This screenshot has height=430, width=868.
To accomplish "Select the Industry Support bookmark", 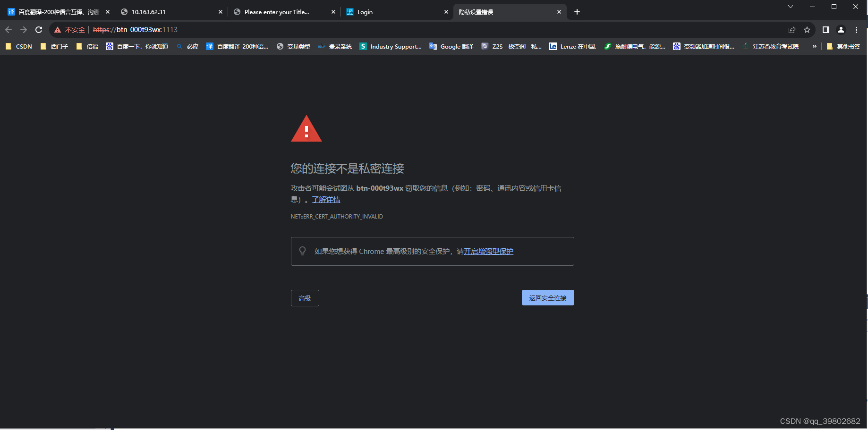I will 391,46.
